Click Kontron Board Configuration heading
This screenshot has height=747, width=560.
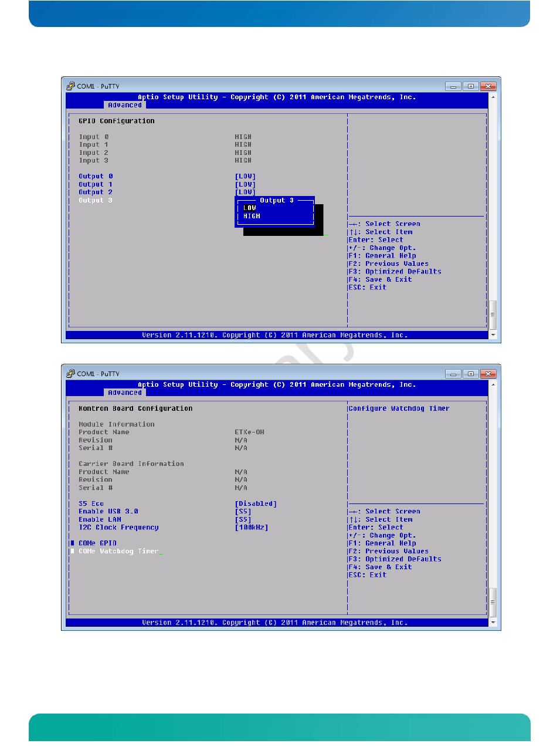tap(135, 408)
